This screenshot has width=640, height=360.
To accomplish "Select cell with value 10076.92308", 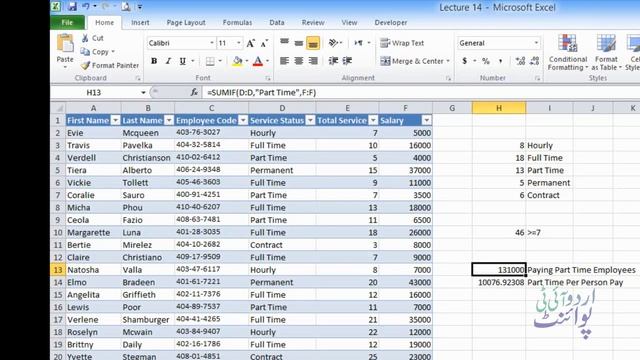I will [x=499, y=282].
